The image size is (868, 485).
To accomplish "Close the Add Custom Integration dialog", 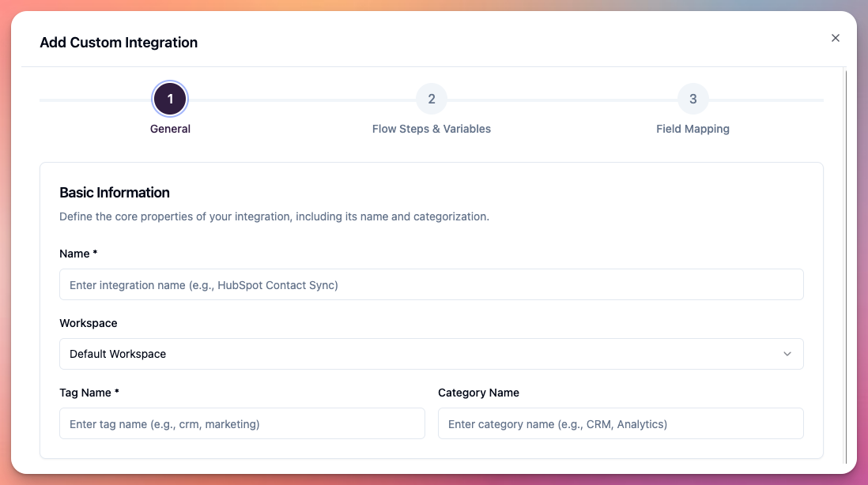I will point(835,37).
